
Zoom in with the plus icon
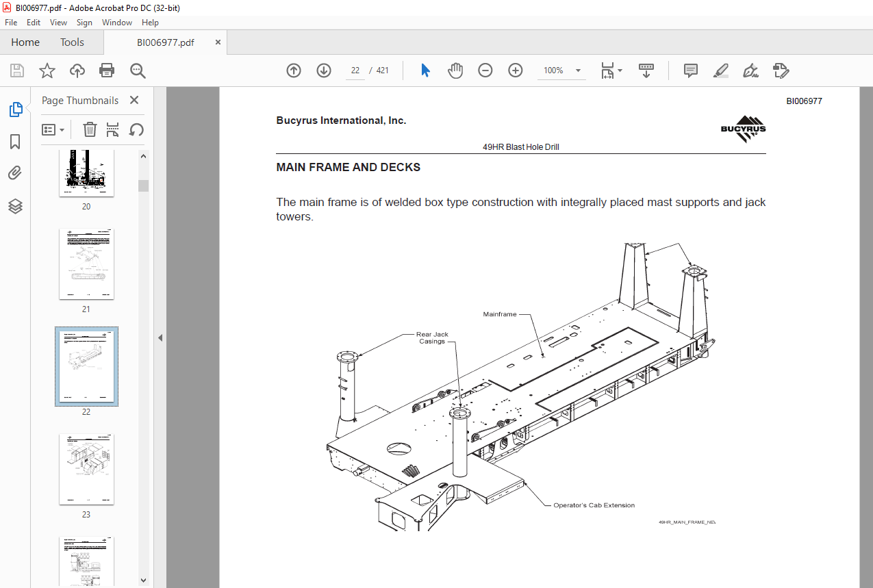[x=516, y=71]
